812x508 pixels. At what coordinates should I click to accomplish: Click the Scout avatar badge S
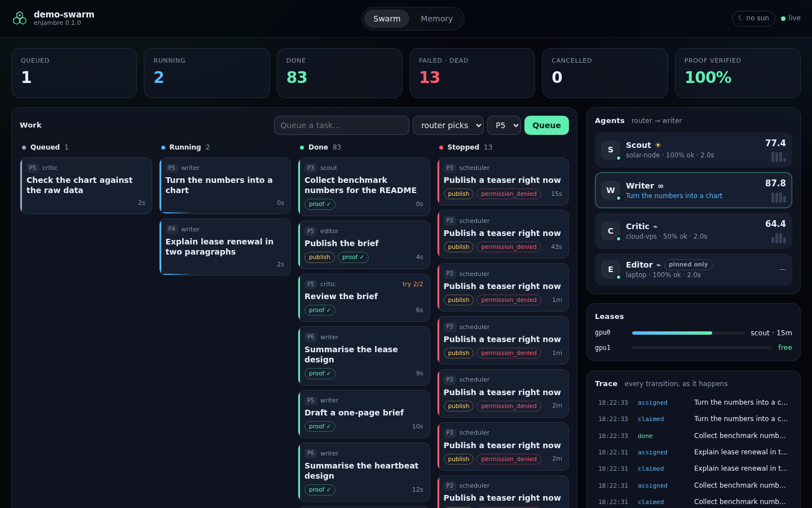tap(610, 150)
